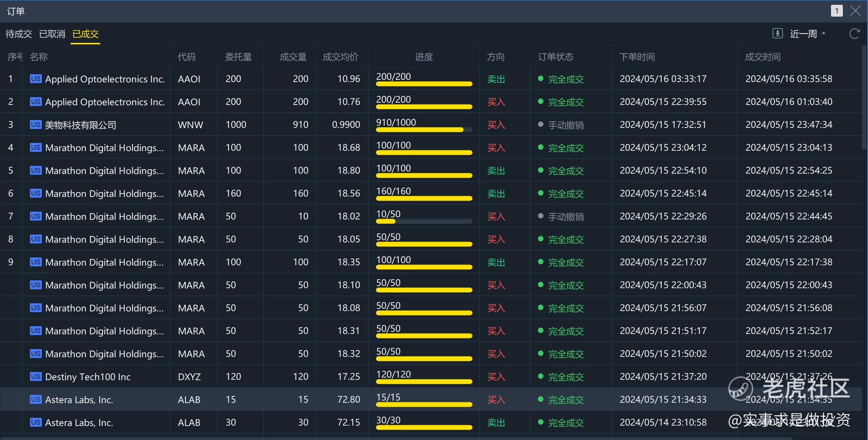Click the average price 18.56 cell
This screenshot has width=868, height=440.
(x=349, y=193)
